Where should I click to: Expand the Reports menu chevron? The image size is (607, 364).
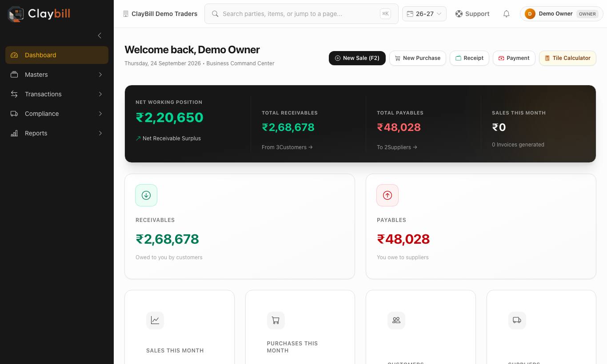coord(100,133)
